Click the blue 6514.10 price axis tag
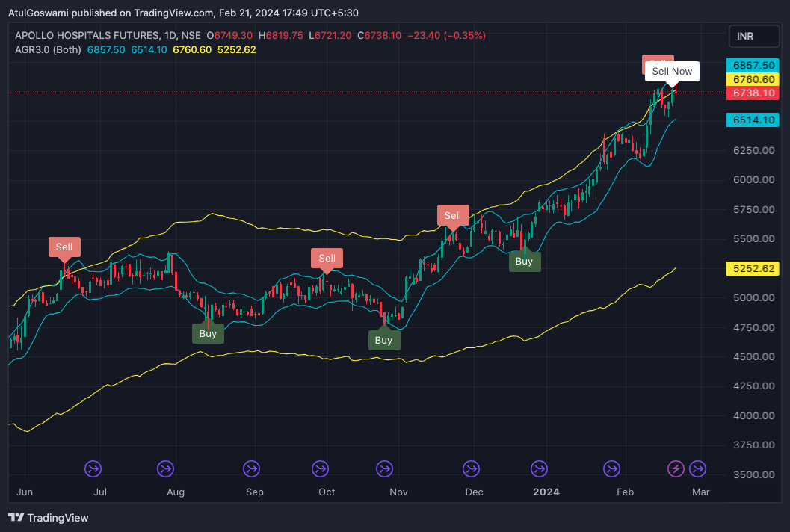This screenshot has width=790, height=532. click(x=753, y=120)
